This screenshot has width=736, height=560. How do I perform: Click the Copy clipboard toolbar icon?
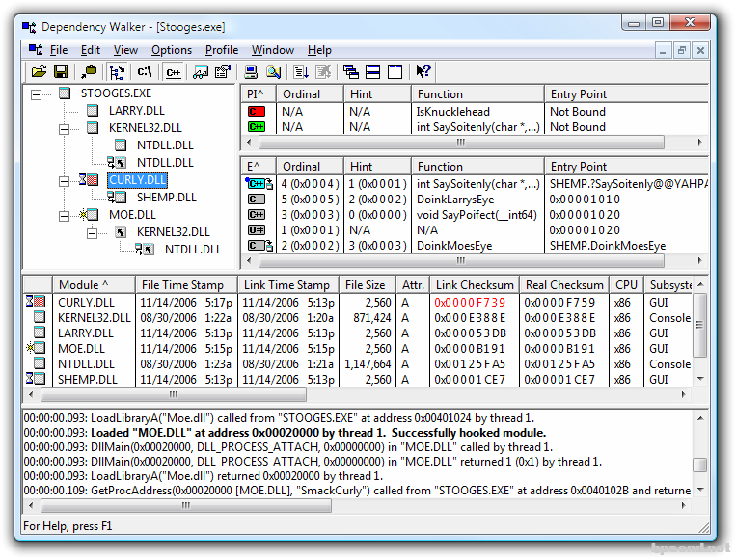tap(88, 71)
